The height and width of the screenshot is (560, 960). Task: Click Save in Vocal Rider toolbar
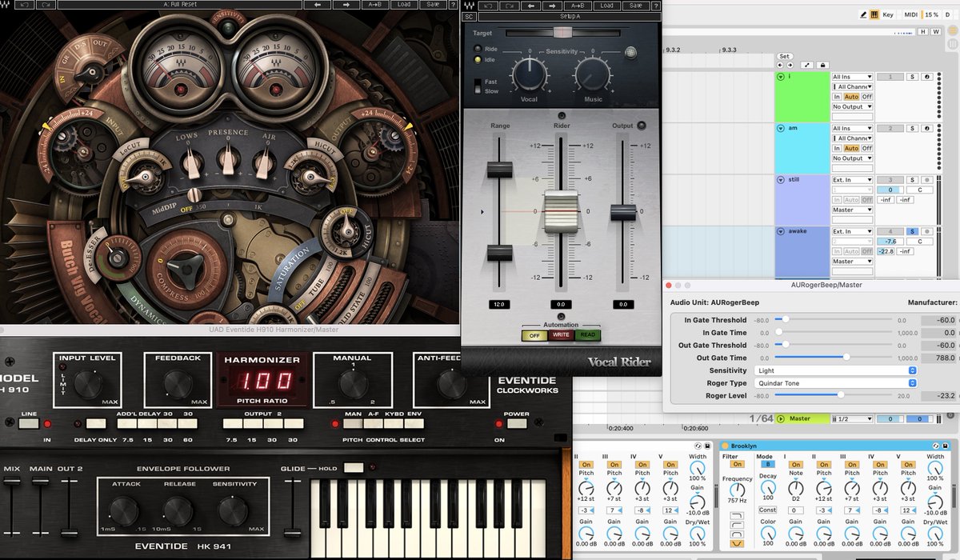pos(635,6)
